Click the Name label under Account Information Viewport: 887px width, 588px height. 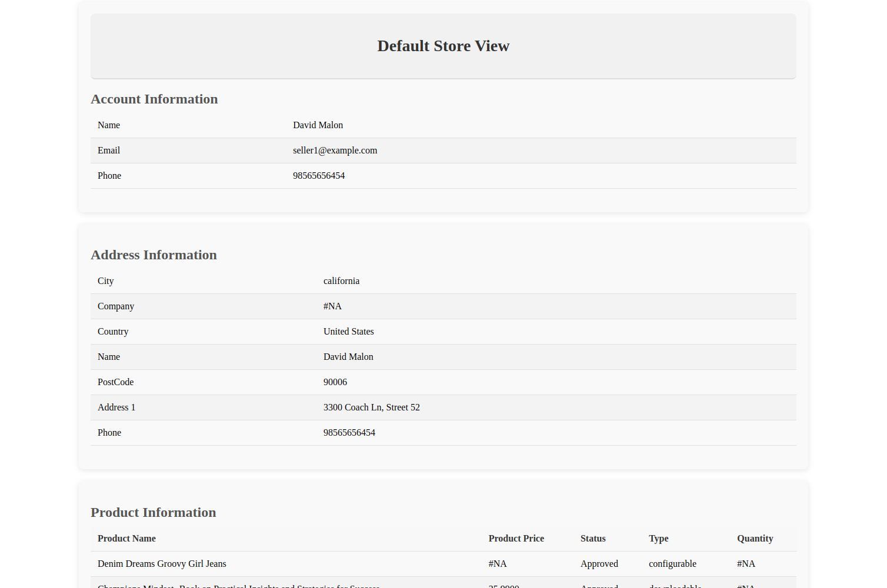109,125
